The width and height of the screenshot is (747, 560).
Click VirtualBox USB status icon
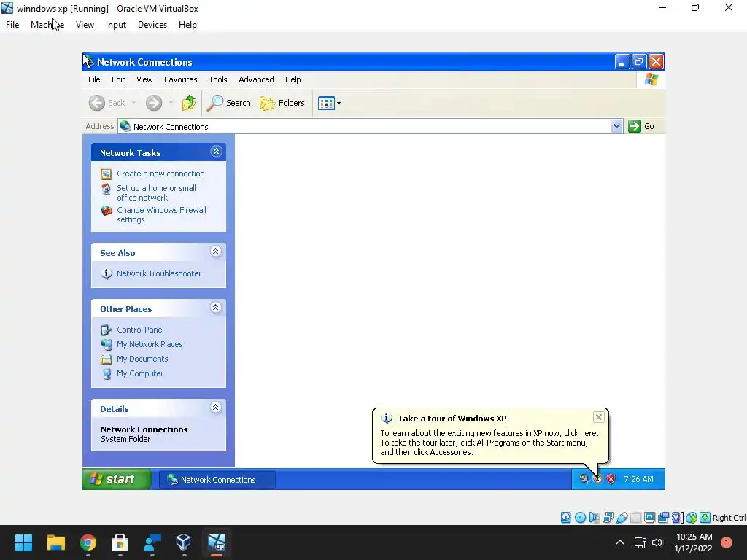(x=622, y=518)
